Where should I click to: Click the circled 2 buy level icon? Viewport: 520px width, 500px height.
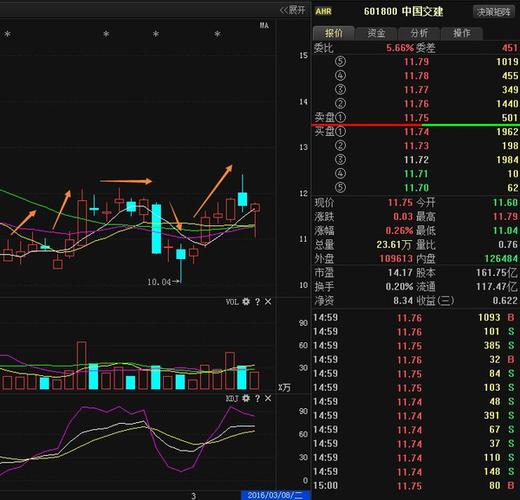[340, 146]
